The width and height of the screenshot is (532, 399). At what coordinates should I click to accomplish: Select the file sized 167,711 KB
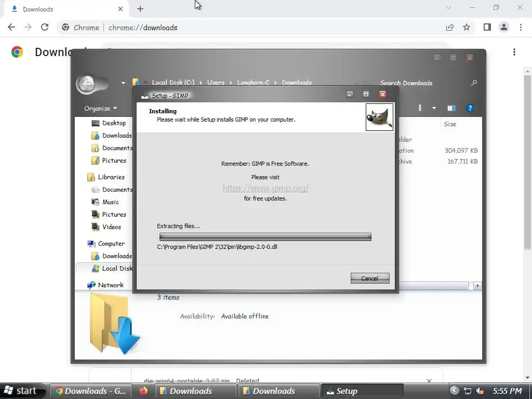tap(462, 162)
